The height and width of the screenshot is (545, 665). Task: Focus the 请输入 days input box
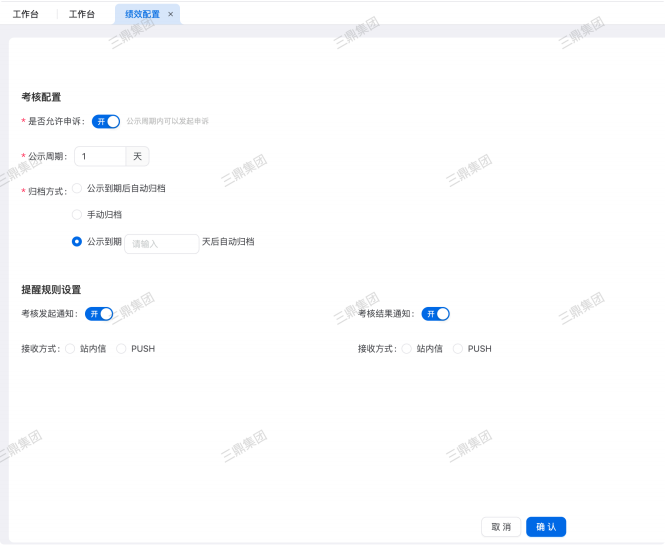point(161,243)
